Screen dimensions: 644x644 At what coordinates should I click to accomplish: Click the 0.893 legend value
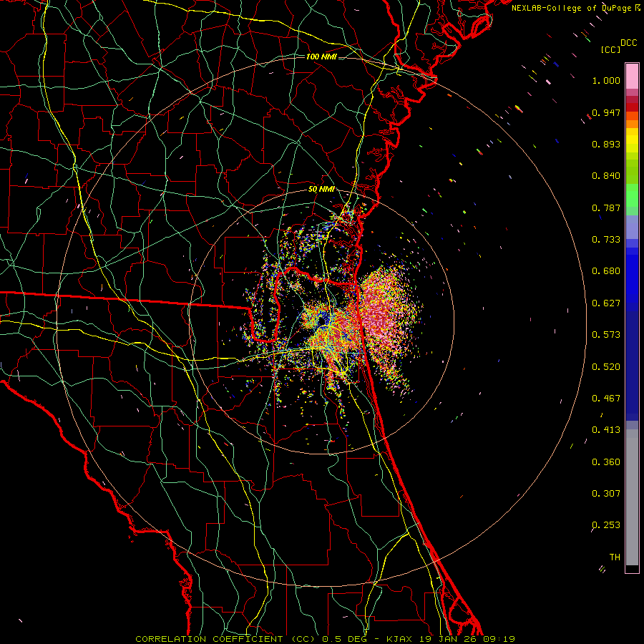pyautogui.click(x=606, y=144)
